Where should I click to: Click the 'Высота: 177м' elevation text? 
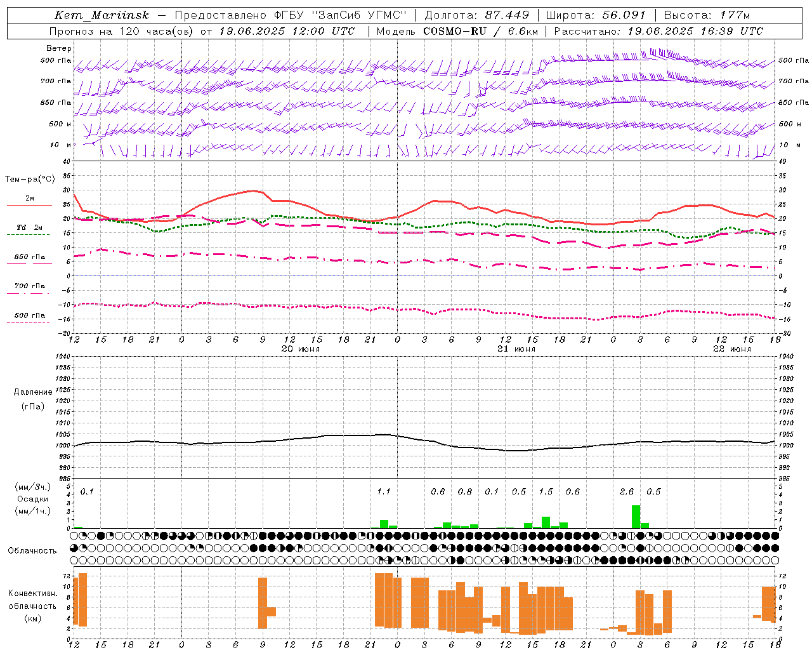click(x=706, y=15)
